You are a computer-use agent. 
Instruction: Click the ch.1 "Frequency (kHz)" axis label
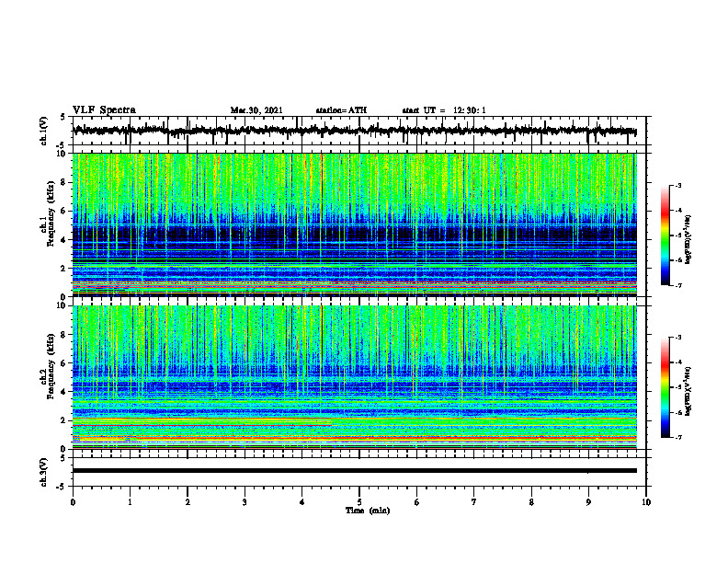tap(51, 213)
